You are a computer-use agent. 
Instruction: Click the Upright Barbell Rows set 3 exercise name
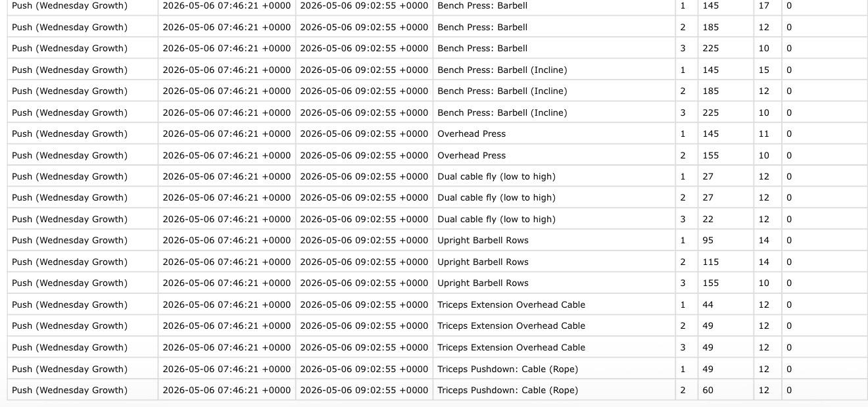coord(483,283)
